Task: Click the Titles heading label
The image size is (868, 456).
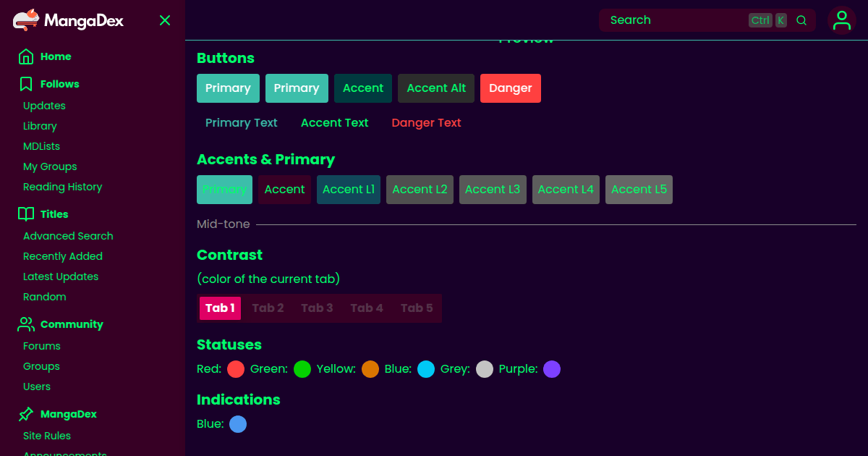Action: tap(54, 214)
